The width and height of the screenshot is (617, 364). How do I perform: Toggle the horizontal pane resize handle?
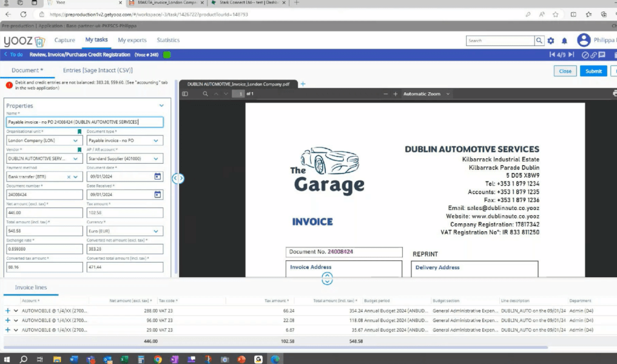pos(327,278)
